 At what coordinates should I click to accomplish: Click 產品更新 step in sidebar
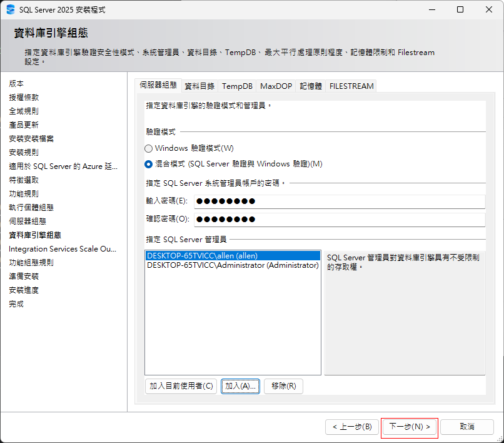click(x=24, y=125)
